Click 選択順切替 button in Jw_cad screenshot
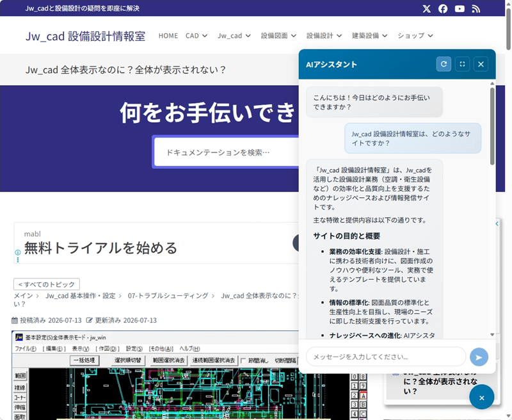 tap(127, 360)
